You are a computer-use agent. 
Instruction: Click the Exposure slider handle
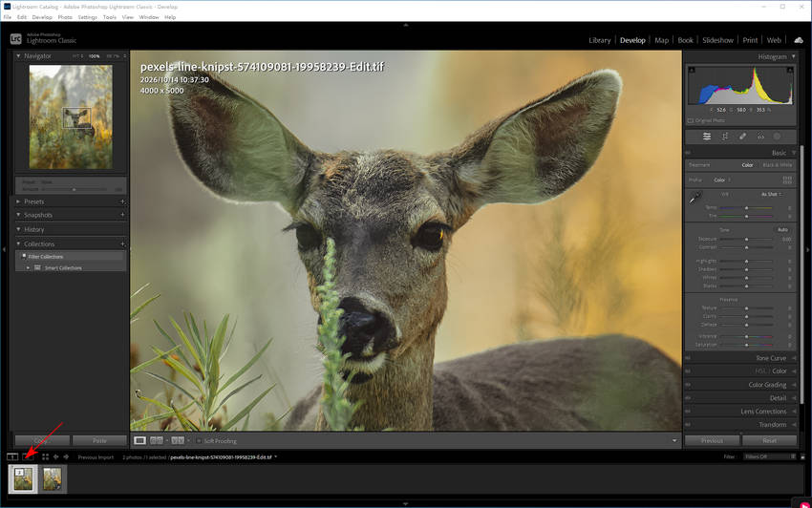(x=746, y=240)
